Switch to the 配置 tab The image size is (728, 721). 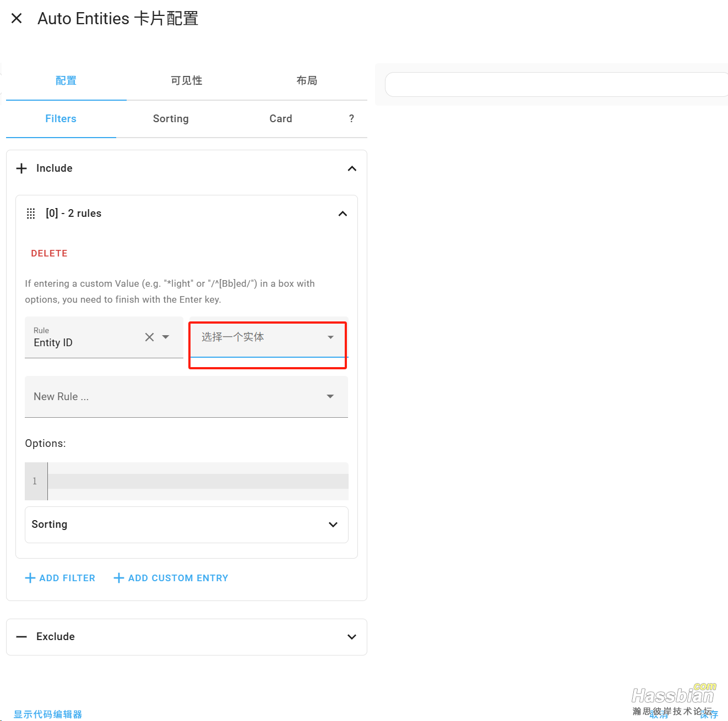pos(66,81)
